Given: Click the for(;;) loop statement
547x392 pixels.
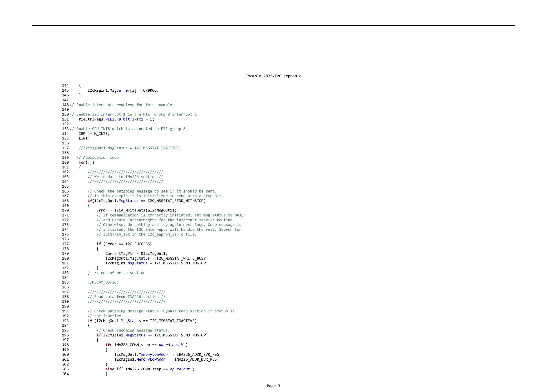Looking at the screenshot, I should [86, 162].
